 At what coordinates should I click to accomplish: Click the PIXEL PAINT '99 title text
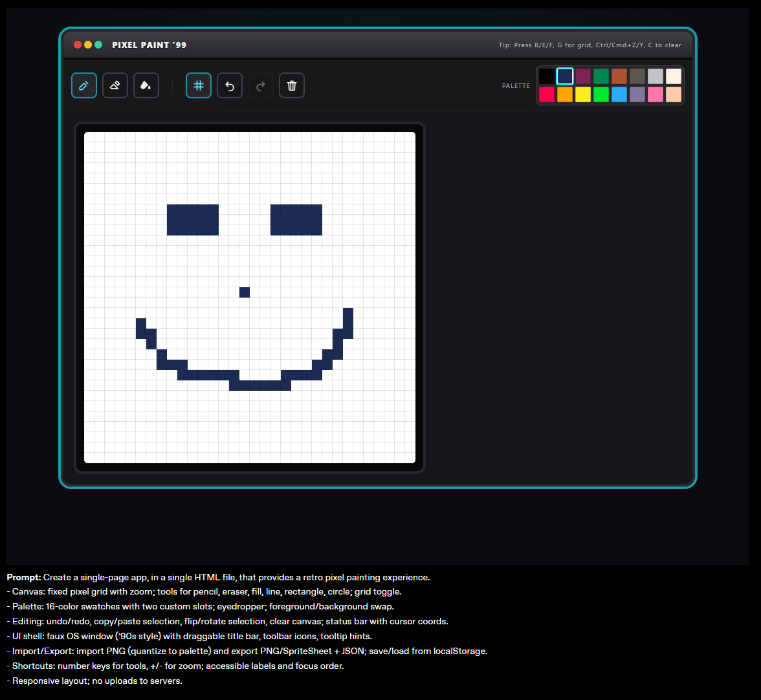pos(149,45)
